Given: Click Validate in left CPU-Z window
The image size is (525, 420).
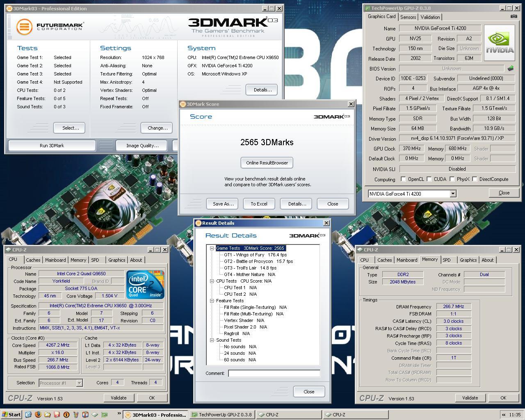Looking at the screenshot, I should (x=119, y=398).
